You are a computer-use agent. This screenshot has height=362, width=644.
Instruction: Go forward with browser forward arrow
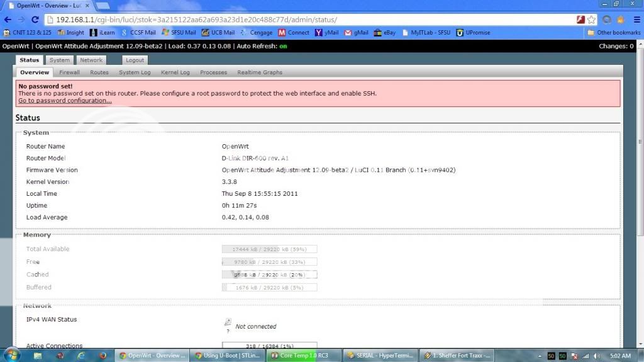pyautogui.click(x=21, y=20)
